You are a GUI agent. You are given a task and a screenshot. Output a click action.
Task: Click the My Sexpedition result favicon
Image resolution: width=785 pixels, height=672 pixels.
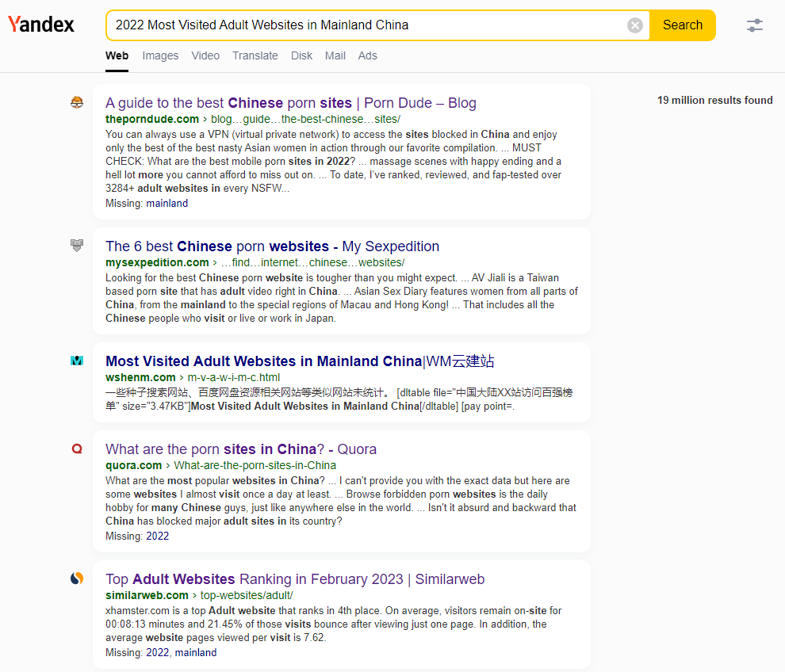(77, 245)
